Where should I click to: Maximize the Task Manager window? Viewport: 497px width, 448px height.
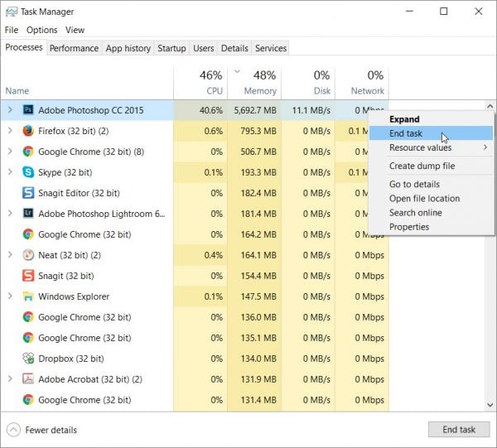click(444, 12)
